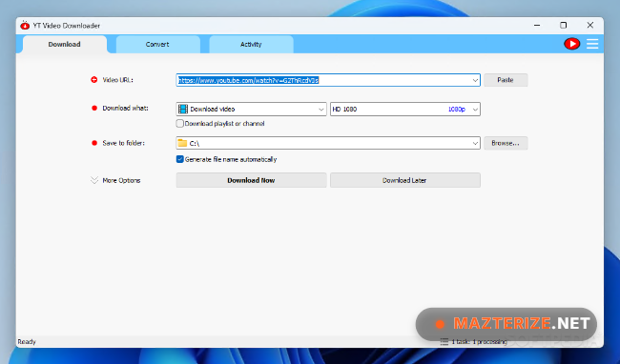Image resolution: width=620 pixels, height=364 pixels.
Task: Expand the Video URL history dropdown arrow
Action: click(x=475, y=80)
